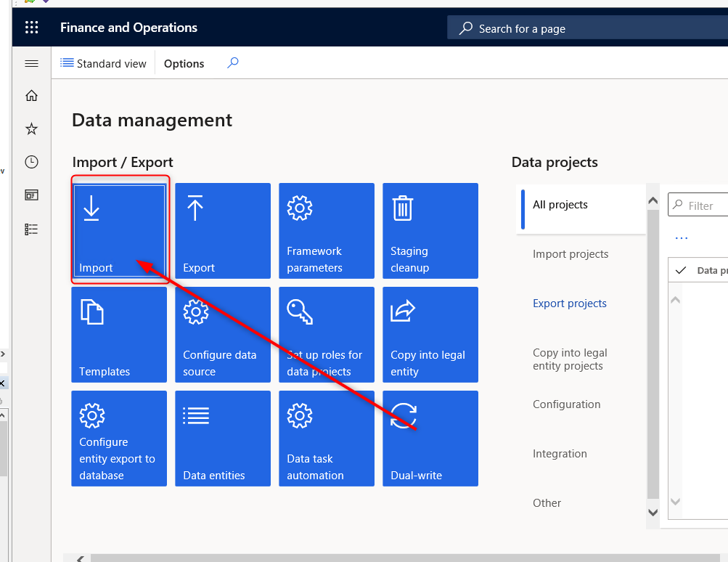Open the Favorites star in sidebar
Screen dimensions: 728x562
tap(31, 129)
